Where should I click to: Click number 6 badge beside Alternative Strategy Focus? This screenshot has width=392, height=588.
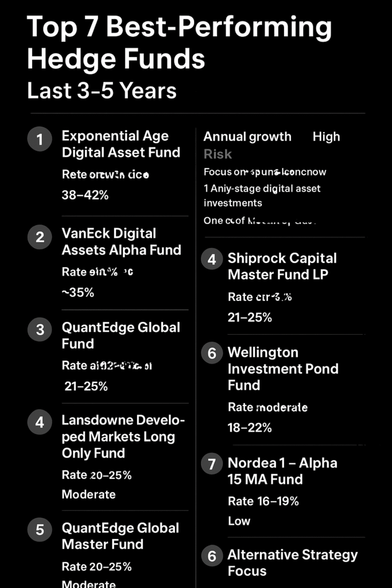coord(212,556)
